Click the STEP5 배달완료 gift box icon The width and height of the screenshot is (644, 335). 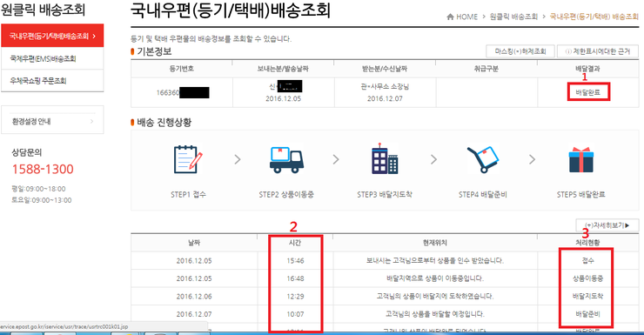tap(580, 159)
